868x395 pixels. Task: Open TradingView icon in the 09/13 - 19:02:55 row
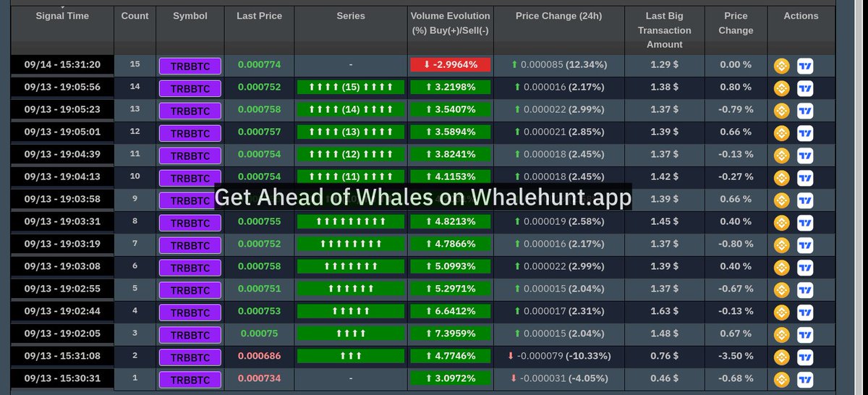tap(805, 290)
